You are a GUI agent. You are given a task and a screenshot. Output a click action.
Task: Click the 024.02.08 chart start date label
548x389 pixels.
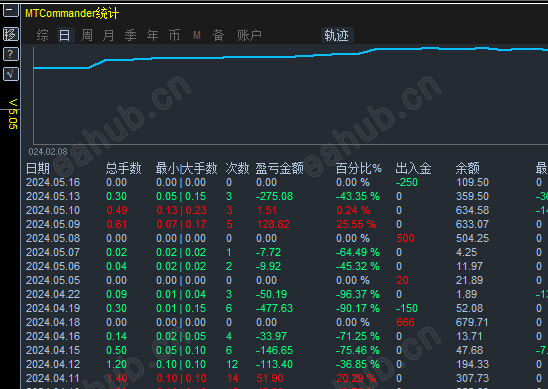tap(48, 152)
